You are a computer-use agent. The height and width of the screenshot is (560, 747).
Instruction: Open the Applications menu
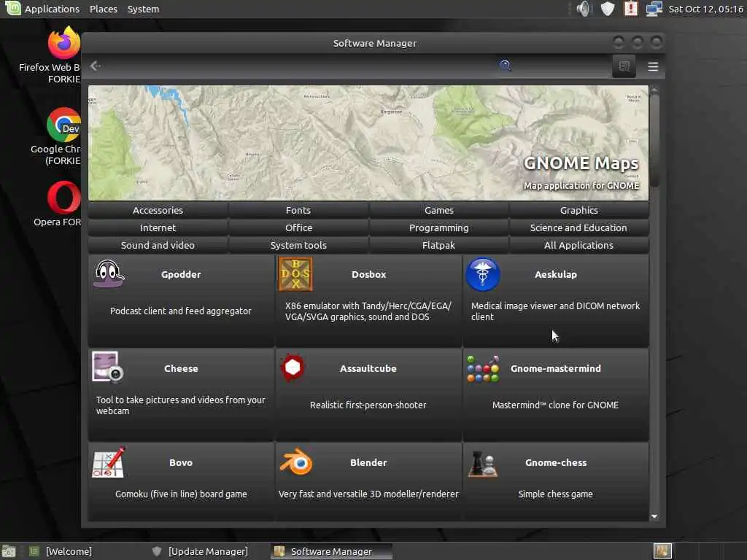52,9
